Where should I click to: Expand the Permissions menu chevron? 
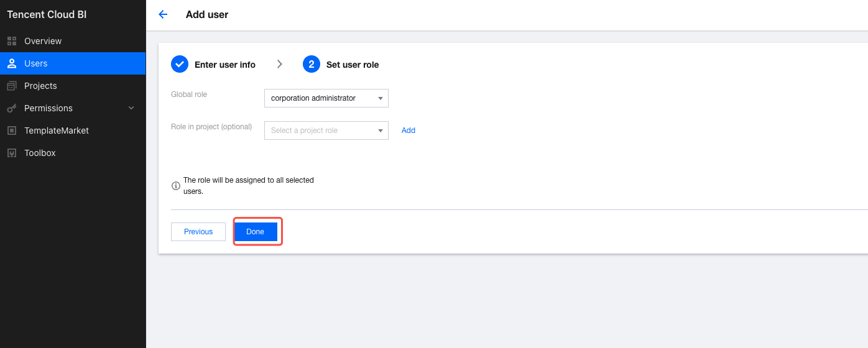click(131, 108)
